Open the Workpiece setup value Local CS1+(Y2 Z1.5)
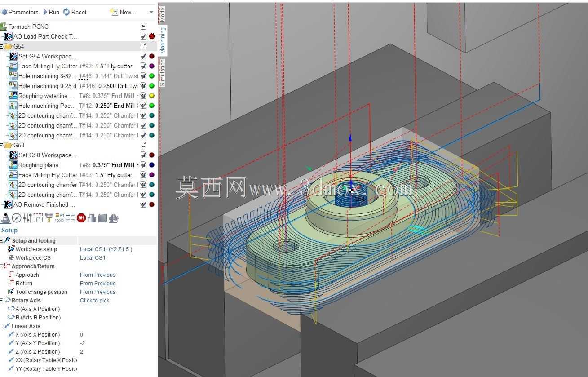588x377 pixels. 106,249
